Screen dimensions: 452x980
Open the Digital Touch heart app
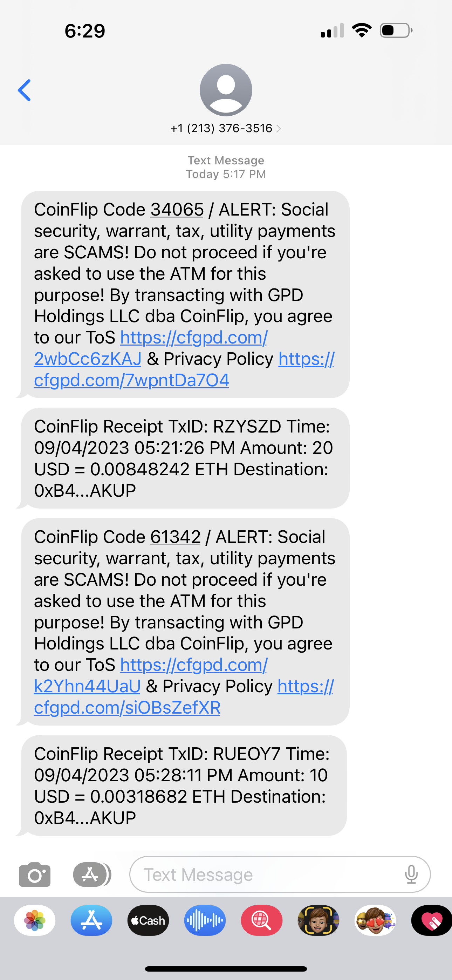(432, 920)
